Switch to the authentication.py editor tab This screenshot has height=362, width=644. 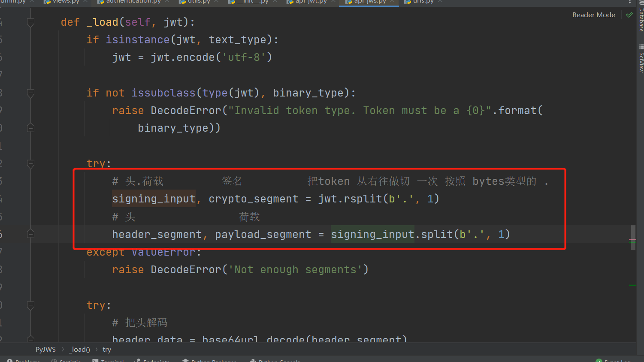(x=133, y=2)
